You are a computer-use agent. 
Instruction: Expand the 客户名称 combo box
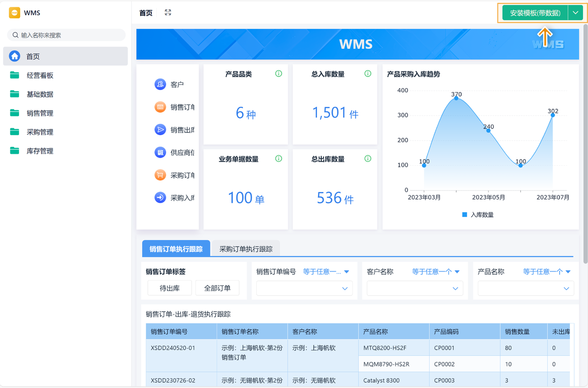[x=415, y=288]
